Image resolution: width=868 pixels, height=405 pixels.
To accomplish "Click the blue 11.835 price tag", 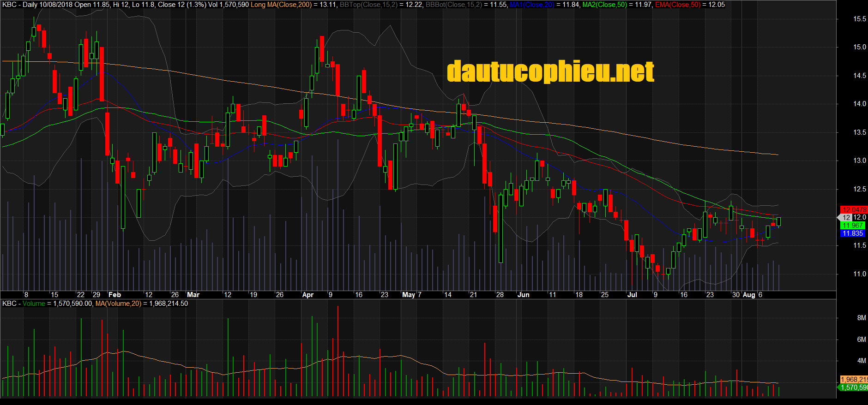I will 852,233.
